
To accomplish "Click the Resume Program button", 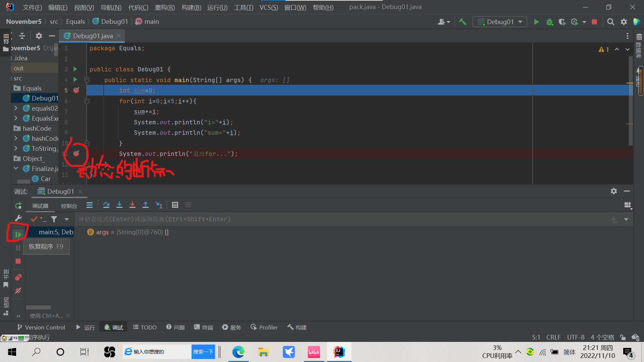I will 18,234.
